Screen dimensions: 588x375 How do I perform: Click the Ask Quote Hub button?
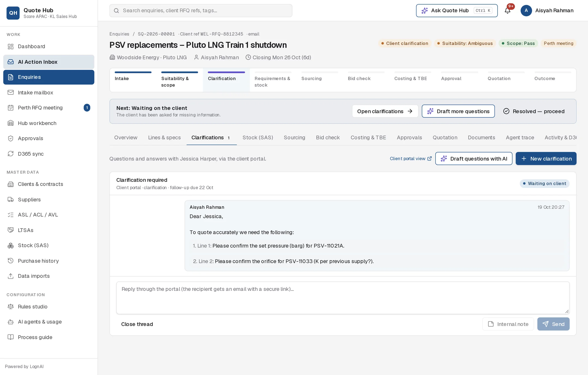pos(457,10)
